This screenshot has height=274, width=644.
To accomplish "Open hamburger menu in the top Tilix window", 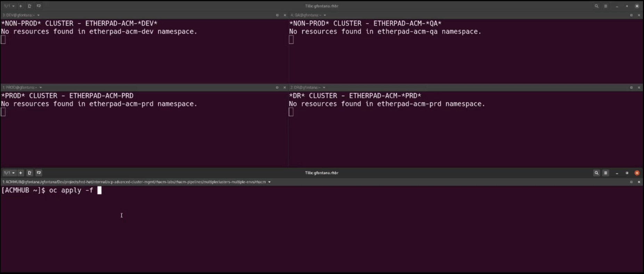I will pos(606,6).
